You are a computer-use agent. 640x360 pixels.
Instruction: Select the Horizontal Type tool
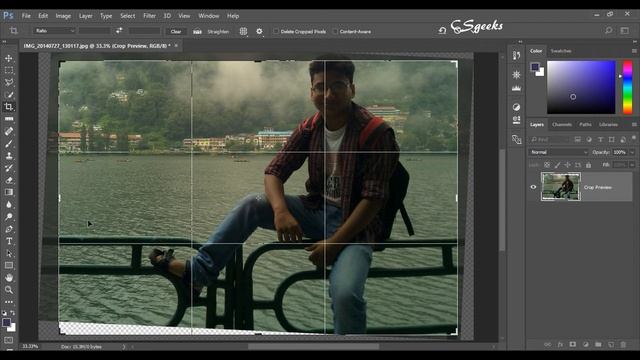(x=9, y=241)
